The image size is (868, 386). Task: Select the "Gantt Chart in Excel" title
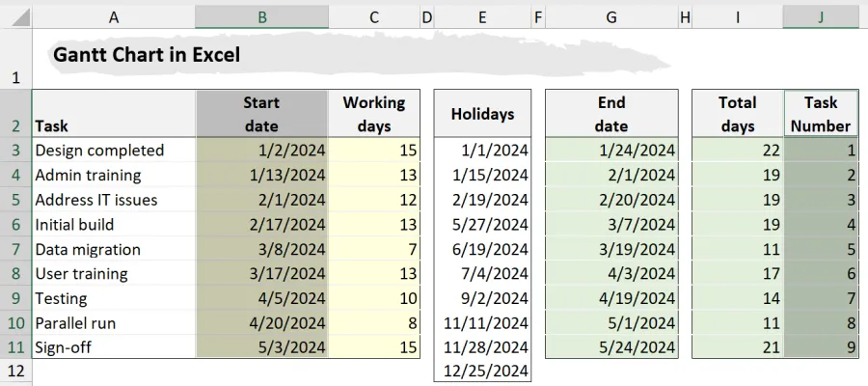147,55
